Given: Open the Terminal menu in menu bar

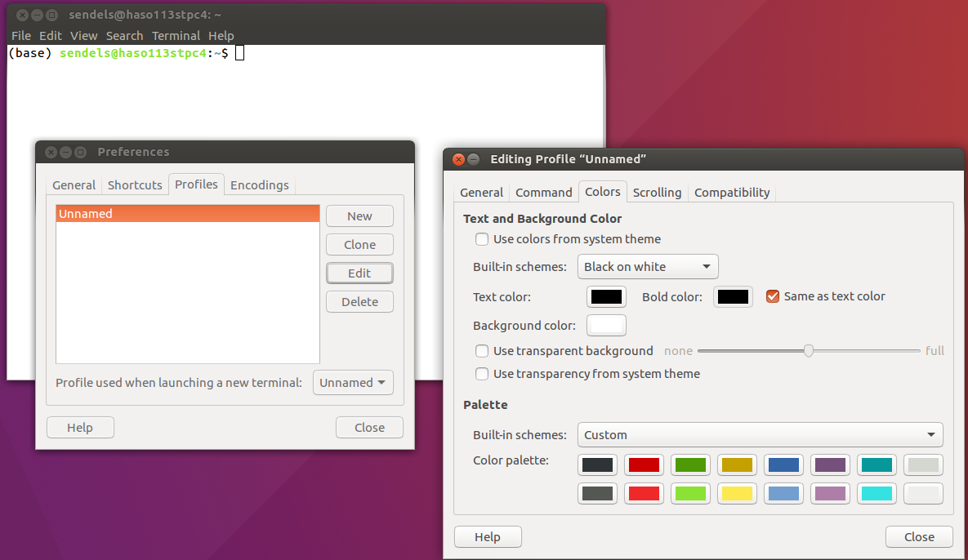Looking at the screenshot, I should tap(176, 36).
